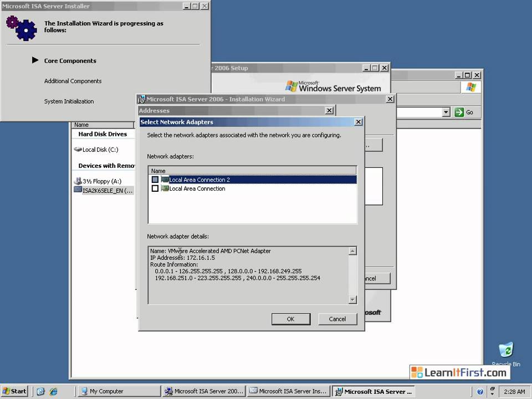532x399 pixels.
Task: Minimize the My Computer window
Action: (x=458, y=75)
